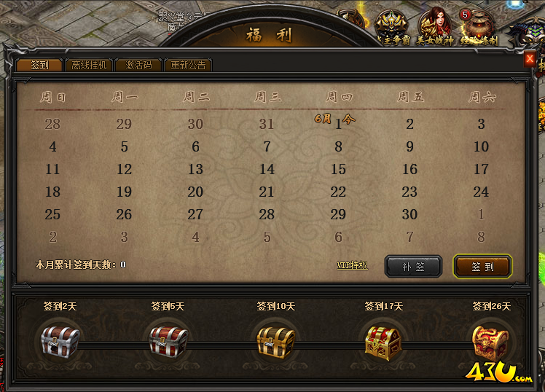The image size is (545, 392).
Task: Select date 15 in the Thursday column
Action: (x=338, y=169)
